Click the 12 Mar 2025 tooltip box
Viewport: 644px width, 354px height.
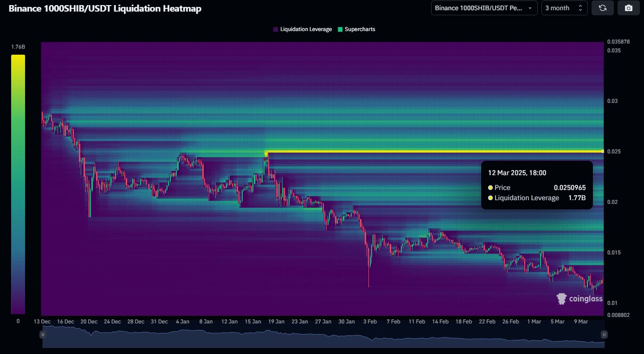tap(536, 185)
